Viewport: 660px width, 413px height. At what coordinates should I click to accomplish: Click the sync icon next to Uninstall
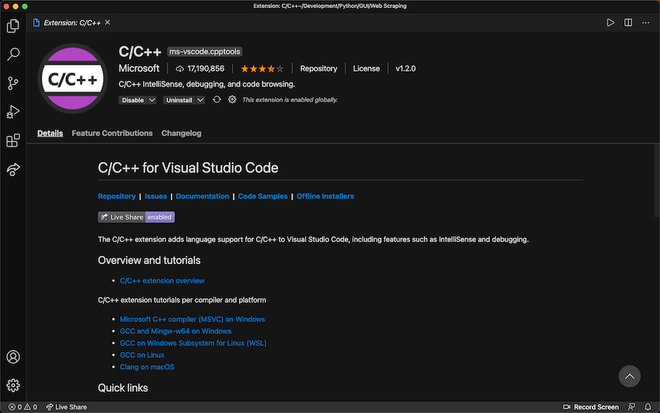point(216,100)
